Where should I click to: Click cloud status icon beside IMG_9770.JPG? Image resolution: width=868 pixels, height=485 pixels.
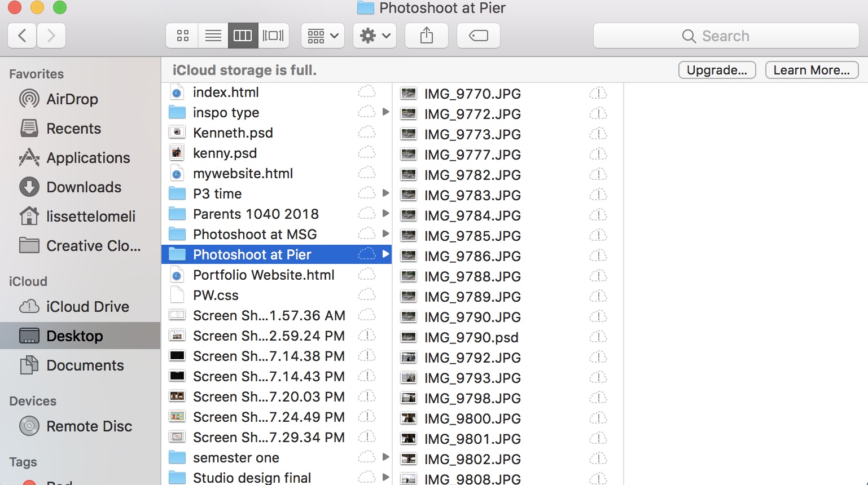(598, 94)
